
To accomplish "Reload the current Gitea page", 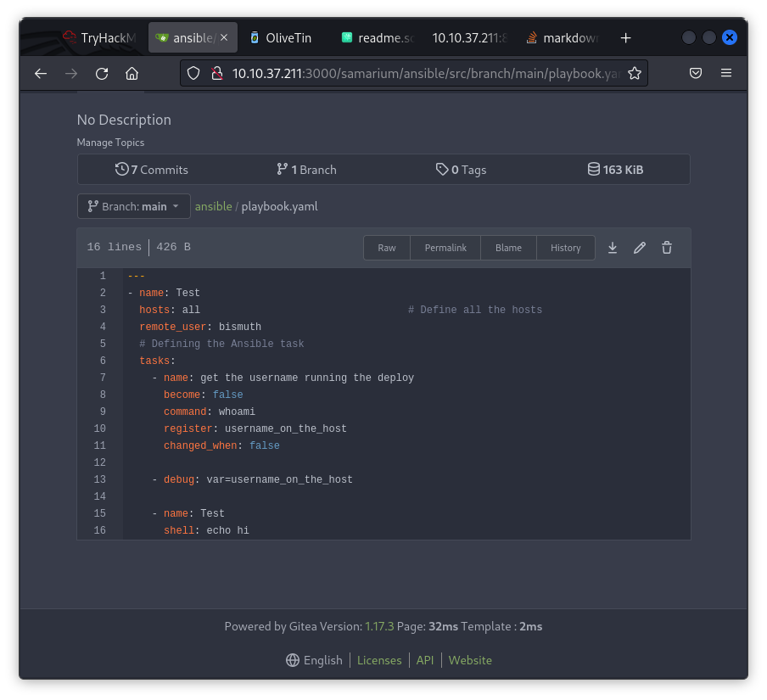I will [x=101, y=74].
